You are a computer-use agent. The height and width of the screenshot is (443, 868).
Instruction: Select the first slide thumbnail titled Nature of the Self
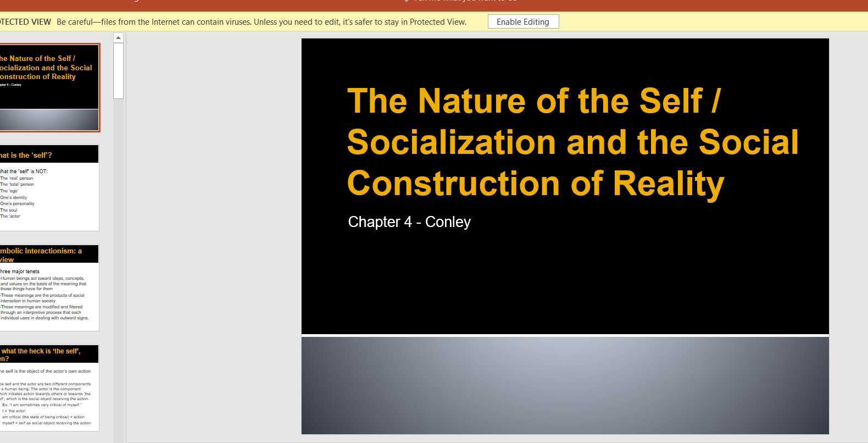click(x=49, y=88)
